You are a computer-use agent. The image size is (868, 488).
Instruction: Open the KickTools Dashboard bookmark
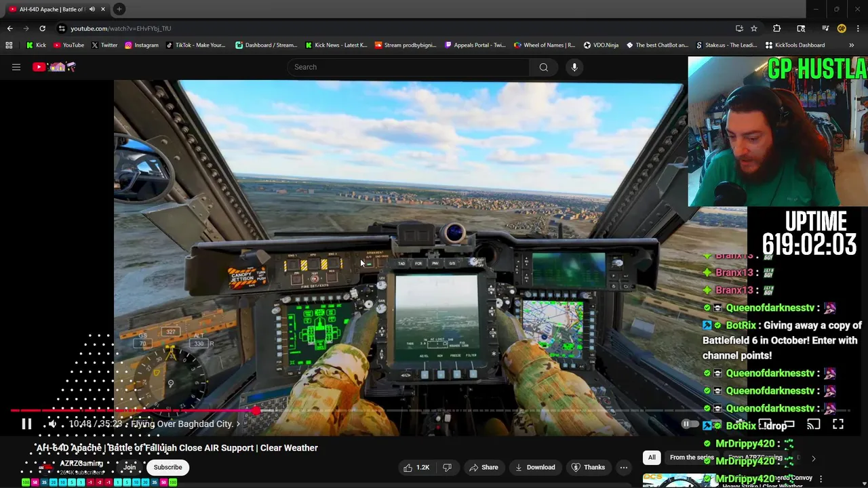(x=795, y=45)
